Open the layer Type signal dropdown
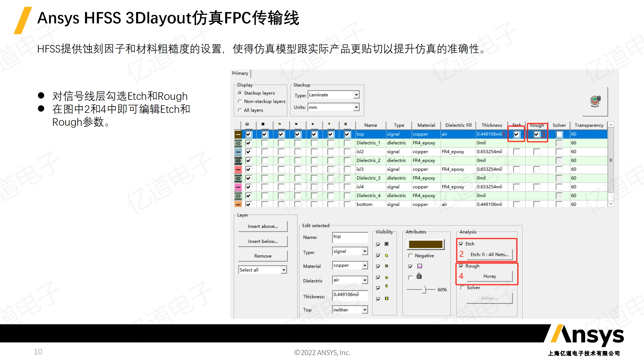Viewport: 644px width, 362px height. (x=365, y=251)
